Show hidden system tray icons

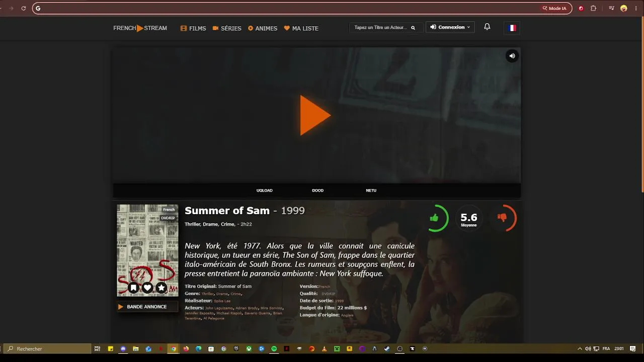tap(580, 348)
